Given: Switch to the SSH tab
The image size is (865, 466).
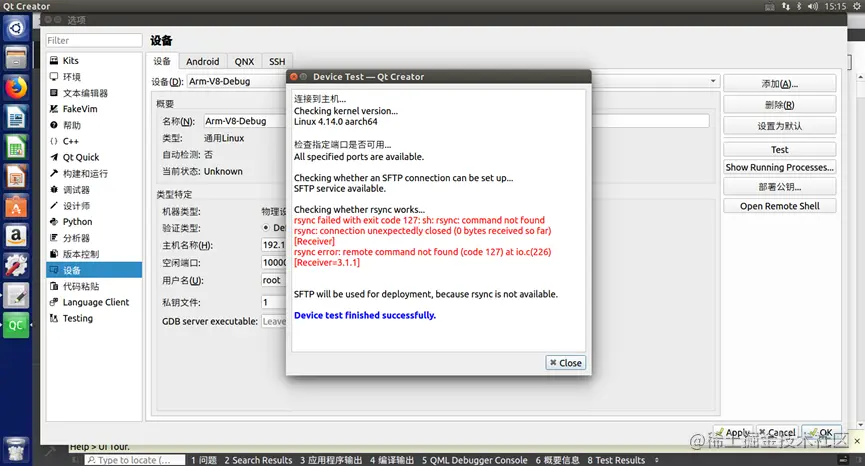Looking at the screenshot, I should click(x=277, y=61).
